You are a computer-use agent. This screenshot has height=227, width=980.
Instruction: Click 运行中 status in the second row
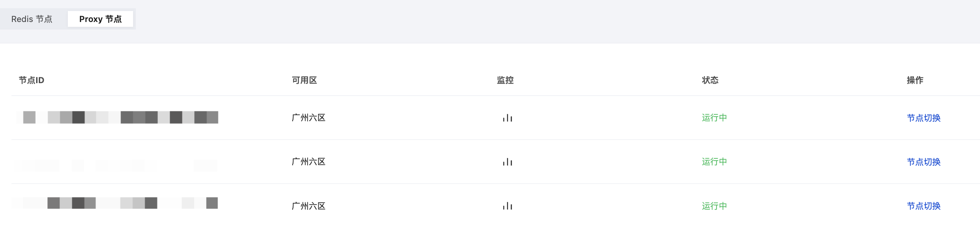(714, 161)
